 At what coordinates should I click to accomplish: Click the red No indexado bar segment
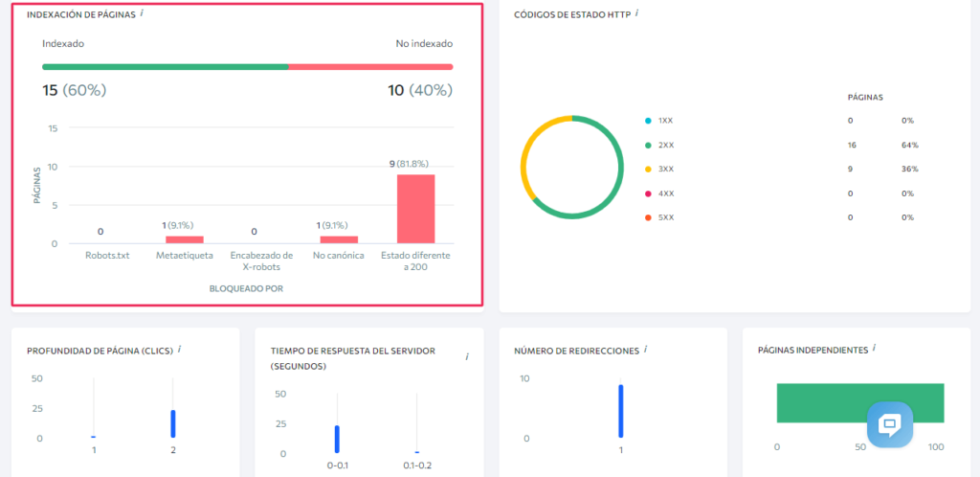coord(370,67)
